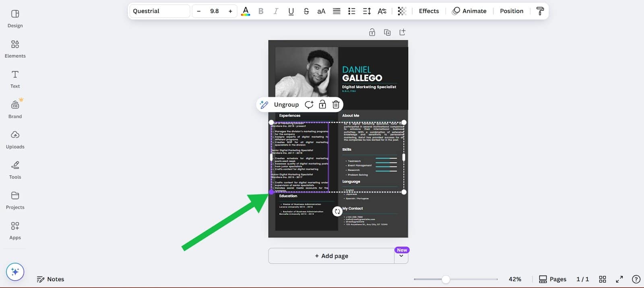644x288 pixels.
Task: Open the Design panel
Action: pos(15,19)
